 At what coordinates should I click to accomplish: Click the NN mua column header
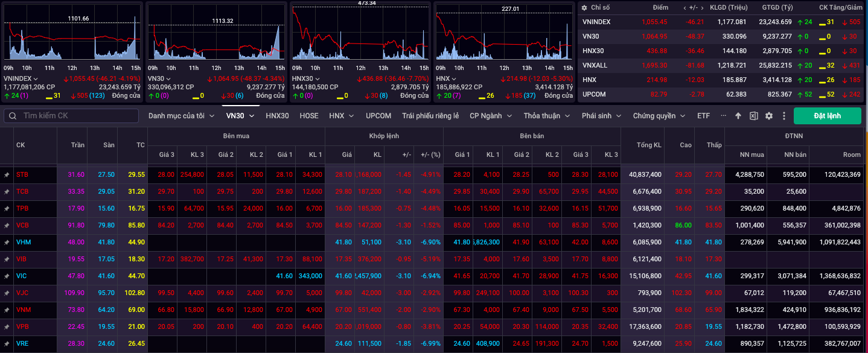pos(752,154)
